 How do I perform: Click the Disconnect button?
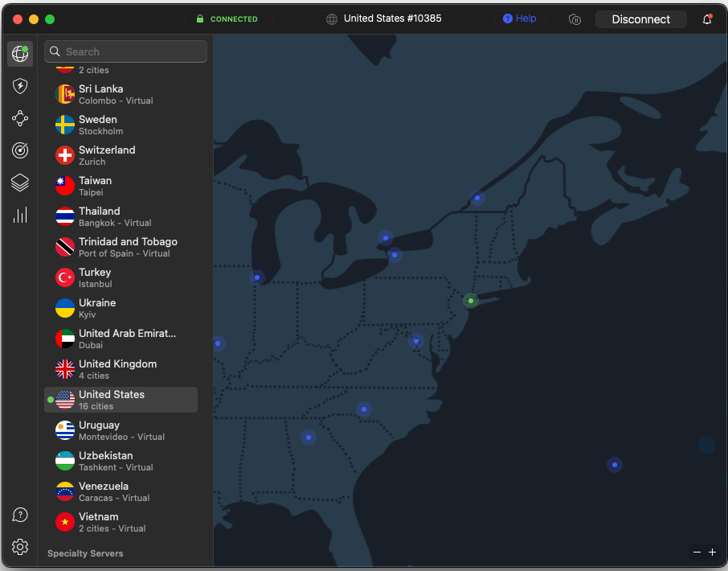click(640, 19)
